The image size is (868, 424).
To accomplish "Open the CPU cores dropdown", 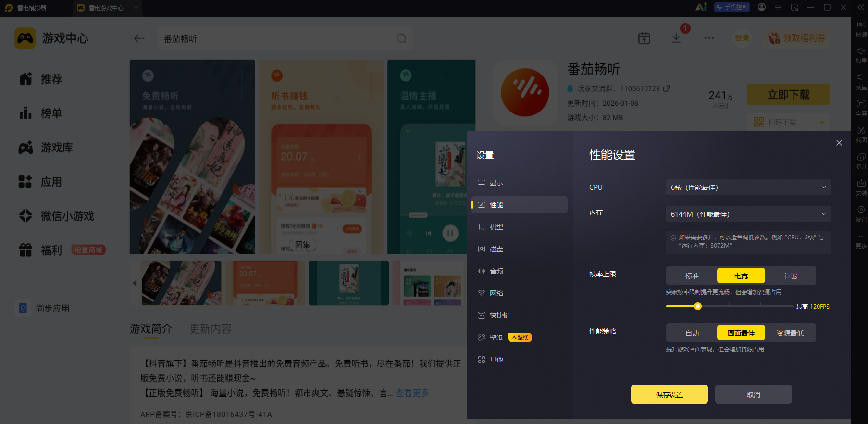I will point(749,187).
